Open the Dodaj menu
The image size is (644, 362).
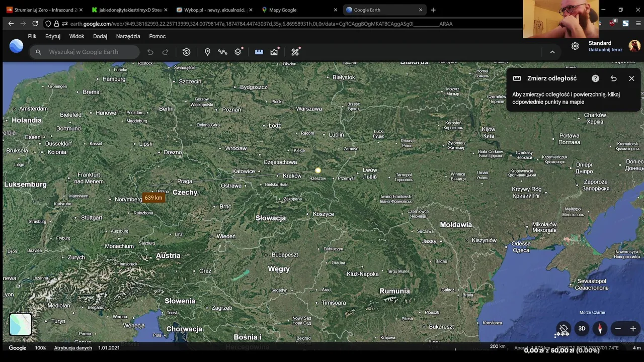pos(100,36)
